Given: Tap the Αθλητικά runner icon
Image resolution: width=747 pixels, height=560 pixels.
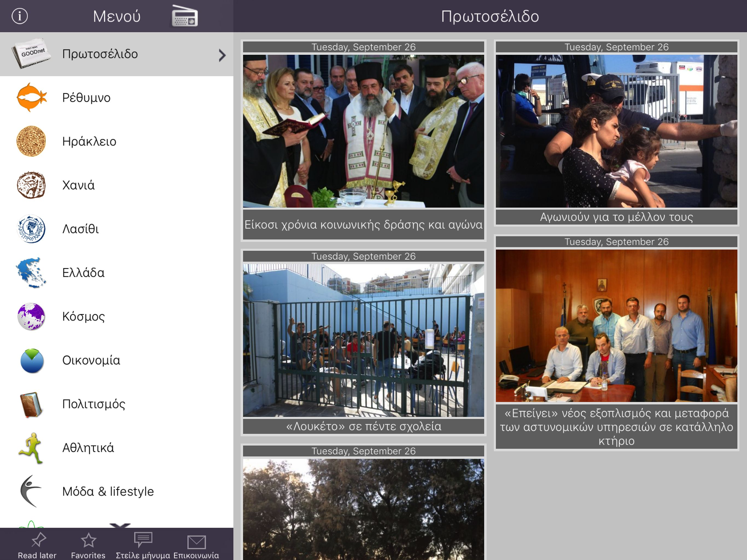Looking at the screenshot, I should point(31,448).
